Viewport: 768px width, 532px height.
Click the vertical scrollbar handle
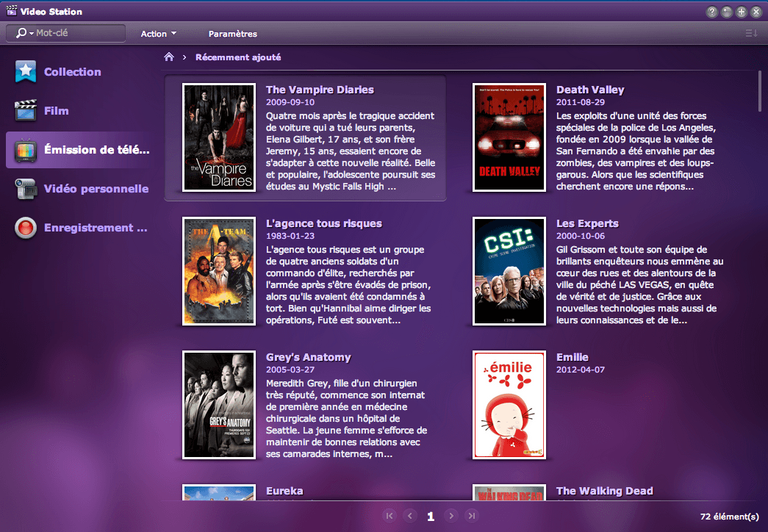pyautogui.click(x=760, y=91)
